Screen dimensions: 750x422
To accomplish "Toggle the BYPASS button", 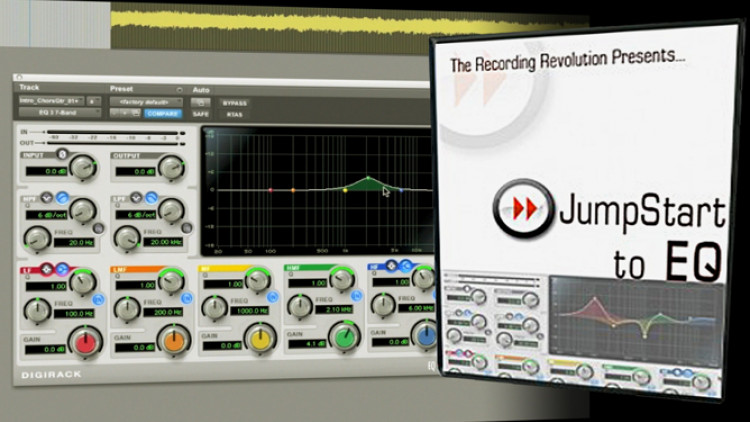I will (x=234, y=103).
